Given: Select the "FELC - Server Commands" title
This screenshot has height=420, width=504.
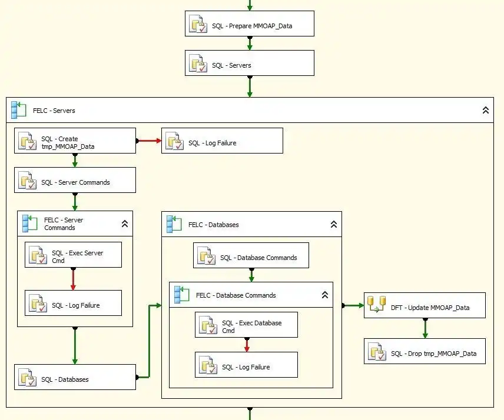Looking at the screenshot, I should 64,224.
